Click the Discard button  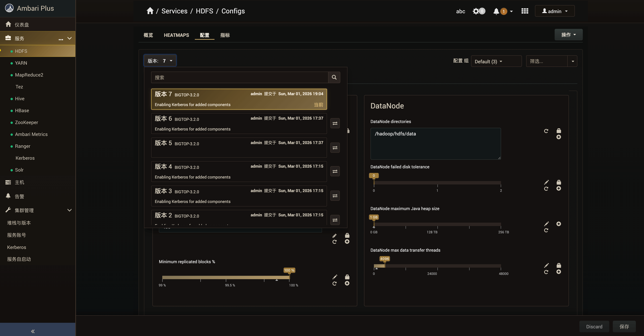[594, 326]
